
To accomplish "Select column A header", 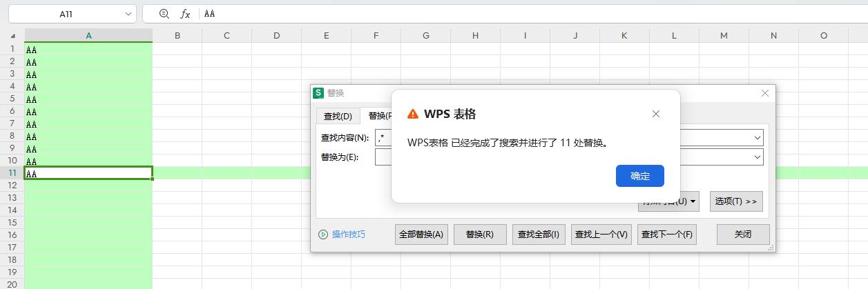I will [x=88, y=36].
